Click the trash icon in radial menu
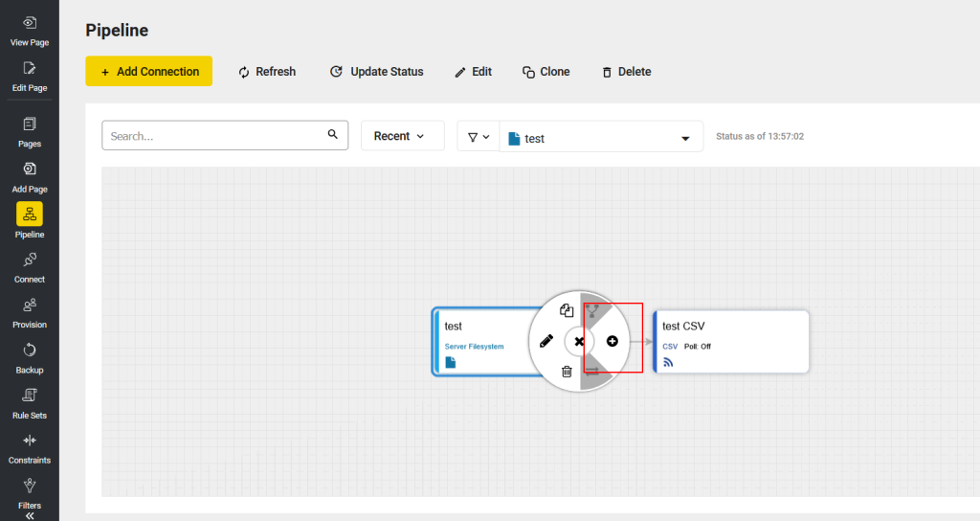980x521 pixels. pyautogui.click(x=567, y=372)
